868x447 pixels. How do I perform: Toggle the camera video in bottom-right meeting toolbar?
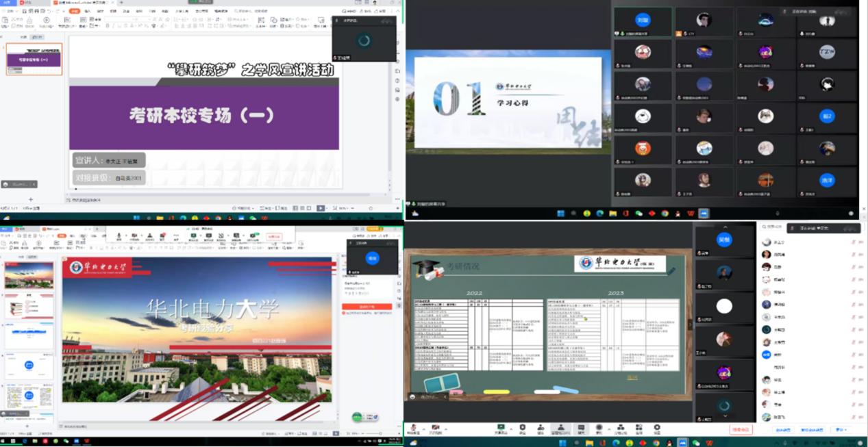pyautogui.click(x=434, y=429)
